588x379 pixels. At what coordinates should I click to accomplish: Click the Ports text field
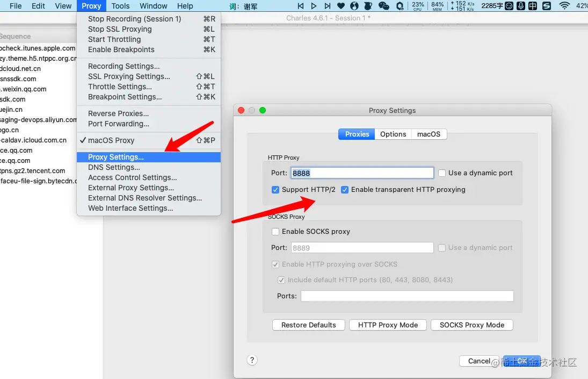pos(407,296)
